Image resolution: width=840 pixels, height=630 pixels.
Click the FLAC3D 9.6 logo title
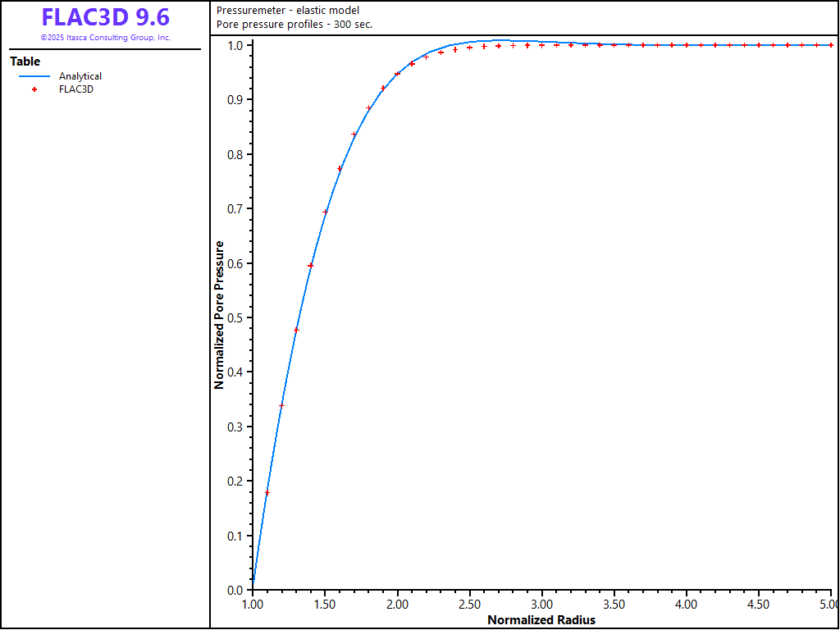105,17
